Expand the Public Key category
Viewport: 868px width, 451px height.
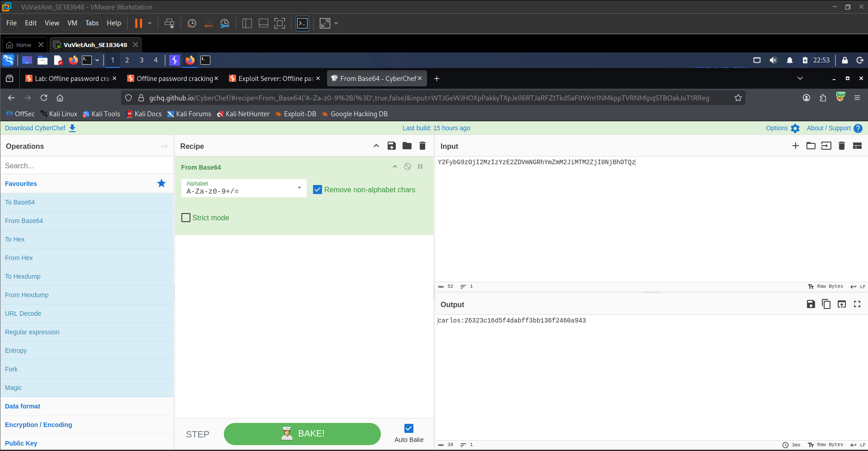(x=87, y=443)
